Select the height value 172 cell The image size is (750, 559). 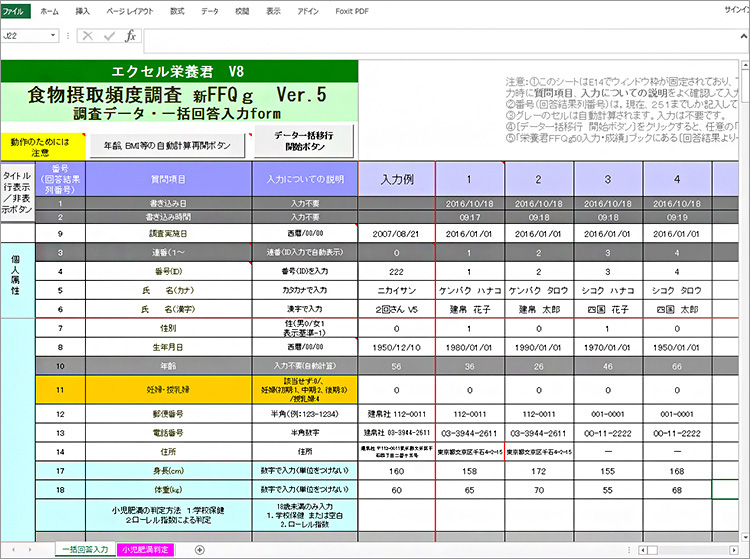click(539, 471)
